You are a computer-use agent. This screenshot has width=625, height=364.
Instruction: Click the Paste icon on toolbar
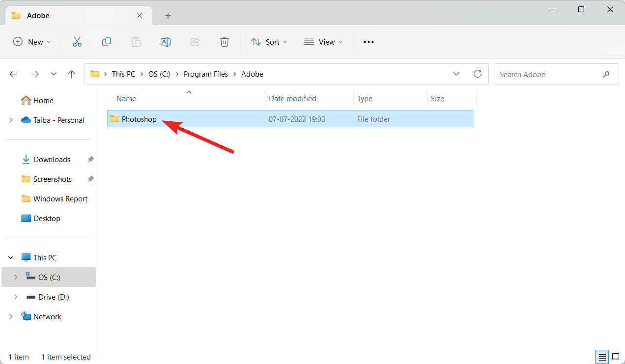(136, 42)
